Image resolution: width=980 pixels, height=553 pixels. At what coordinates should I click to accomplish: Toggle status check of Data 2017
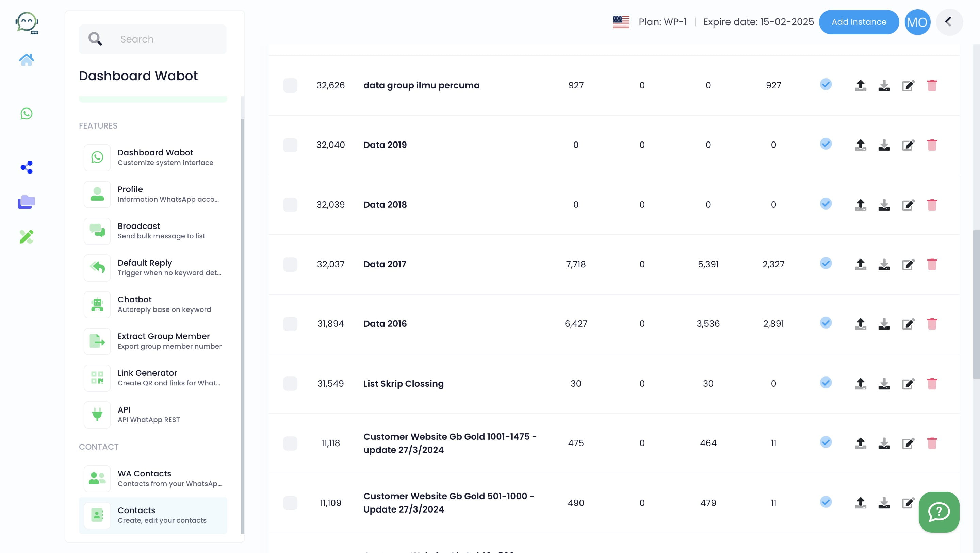click(826, 263)
